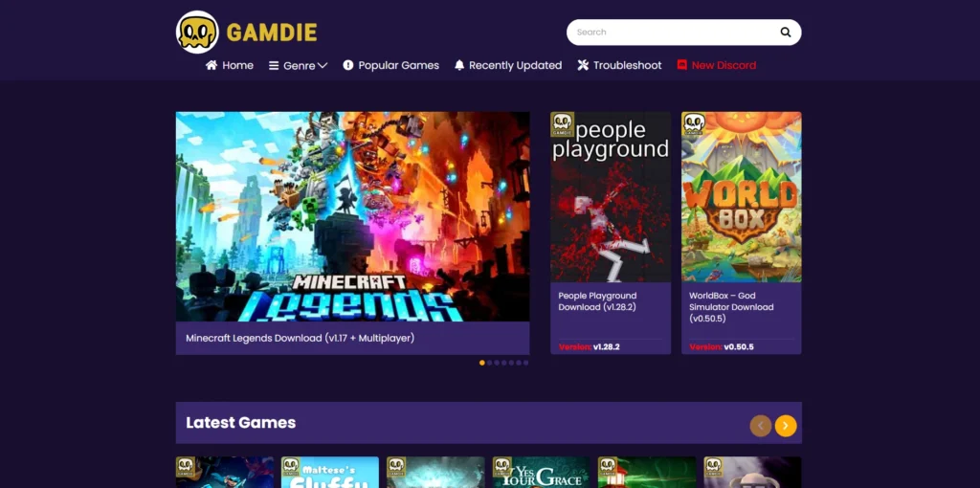The width and height of the screenshot is (980, 488).
Task: Open the Home menu item
Action: pos(237,65)
